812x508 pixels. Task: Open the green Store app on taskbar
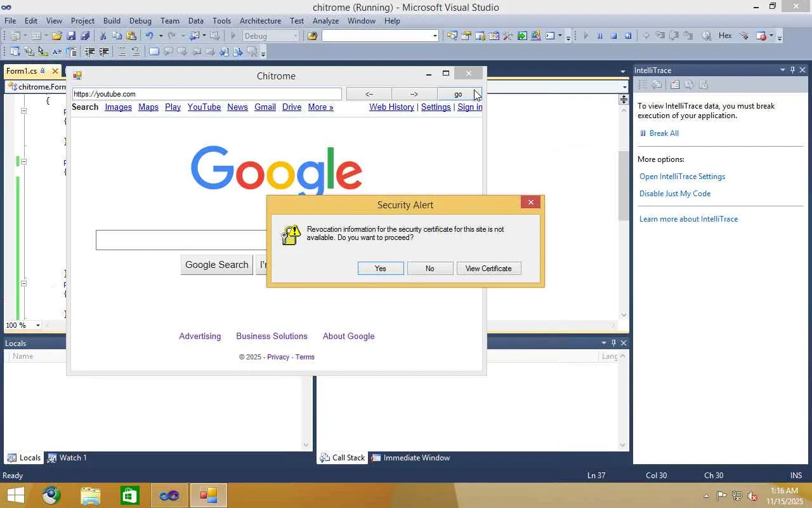point(130,495)
